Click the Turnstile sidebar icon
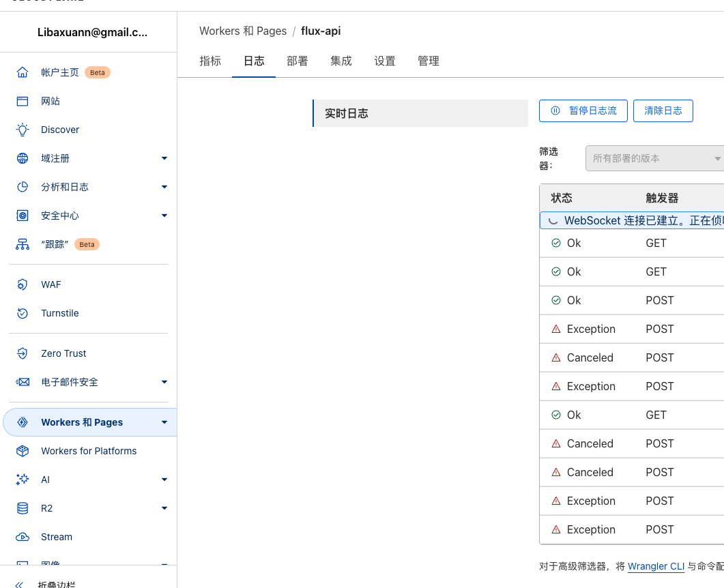Screen dimensions: 724x588 tap(23, 313)
